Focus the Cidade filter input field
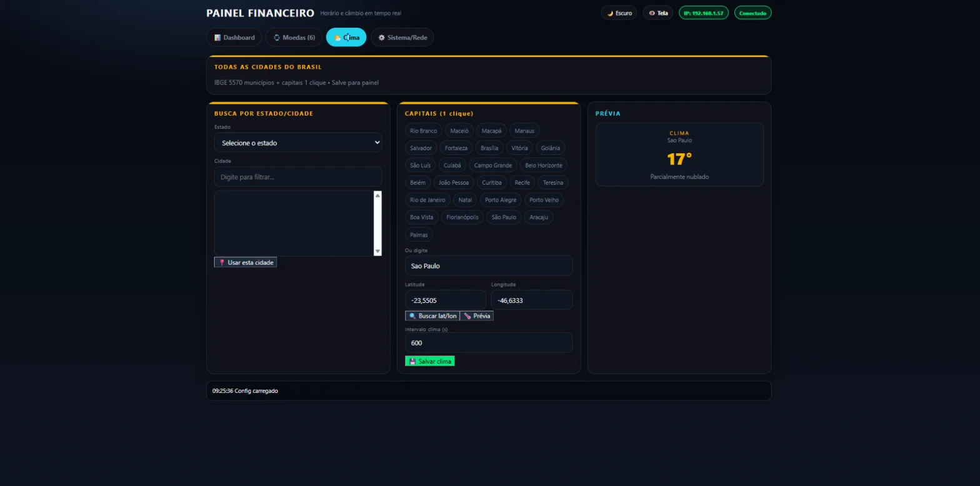The height and width of the screenshot is (486, 980). pyautogui.click(x=298, y=177)
